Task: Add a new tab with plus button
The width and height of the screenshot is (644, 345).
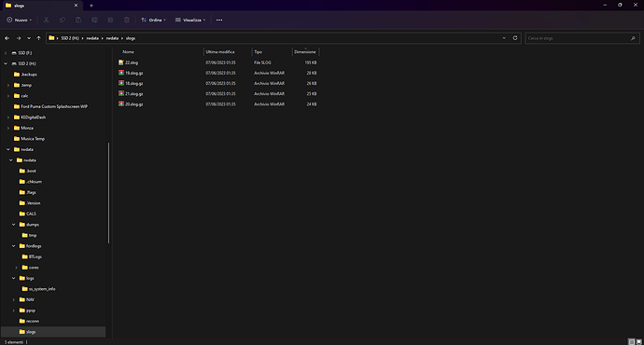Action: 91,6
